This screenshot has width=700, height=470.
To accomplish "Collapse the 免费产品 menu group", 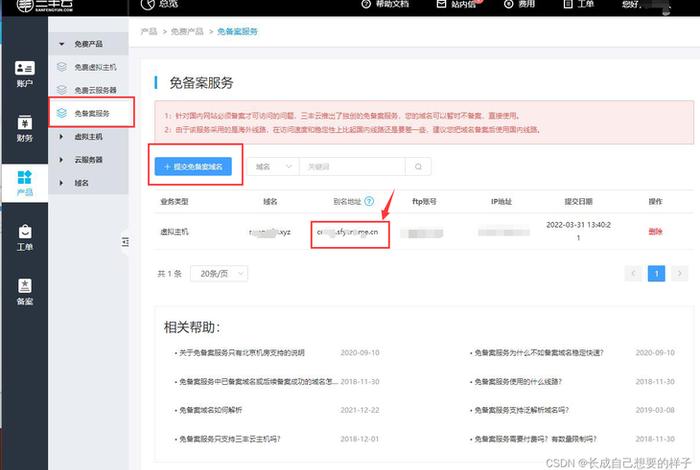I will click(88, 44).
